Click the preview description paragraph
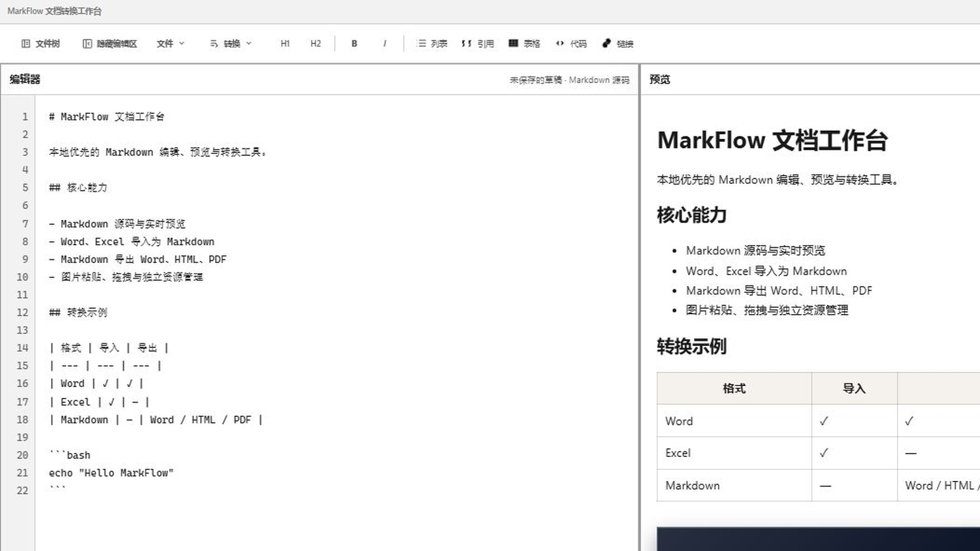Image resolution: width=980 pixels, height=551 pixels. [778, 180]
